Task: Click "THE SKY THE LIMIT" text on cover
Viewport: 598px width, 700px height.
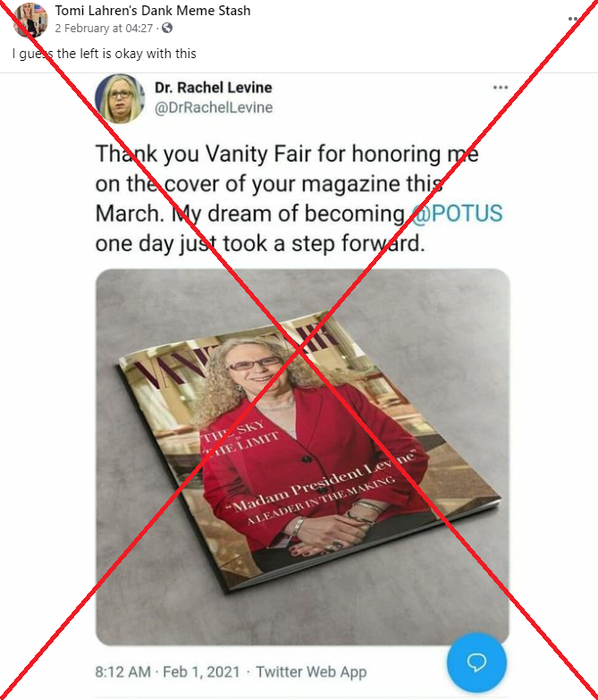Action: (240, 438)
